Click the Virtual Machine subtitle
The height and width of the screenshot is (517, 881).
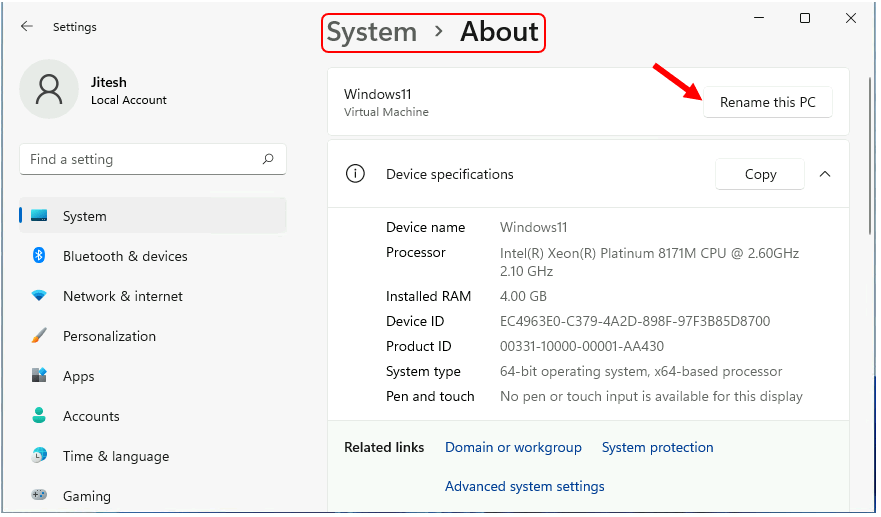[386, 112]
